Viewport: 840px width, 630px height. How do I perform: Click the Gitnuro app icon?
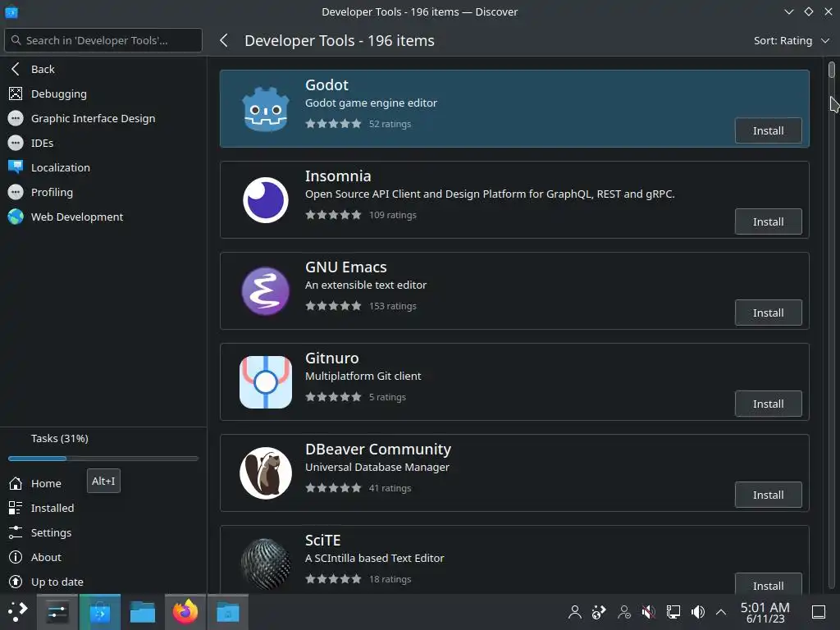[266, 382]
